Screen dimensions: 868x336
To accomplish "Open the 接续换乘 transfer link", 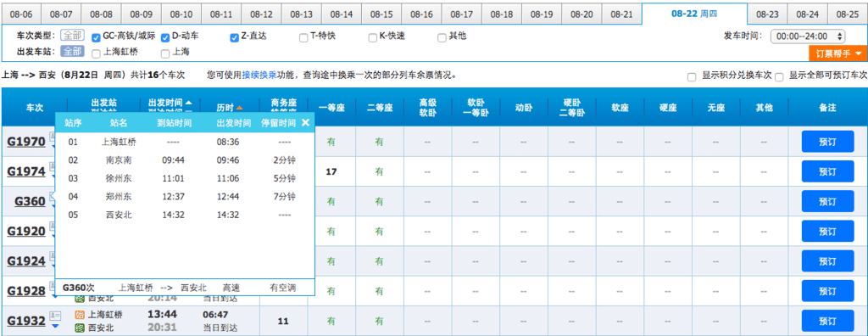I will [x=259, y=75].
